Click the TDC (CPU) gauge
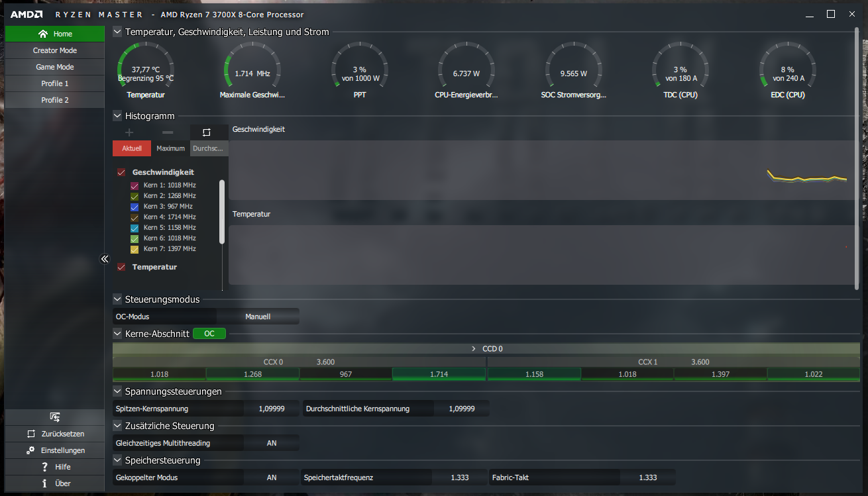Image resolution: width=868 pixels, height=496 pixels. click(680, 70)
